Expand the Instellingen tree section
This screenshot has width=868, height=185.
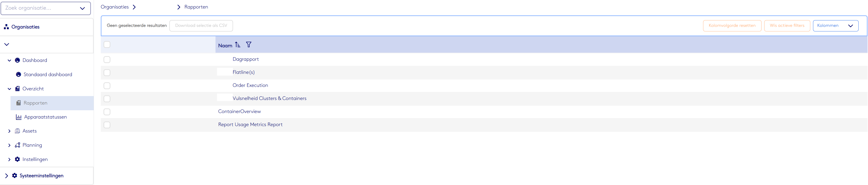point(9,159)
